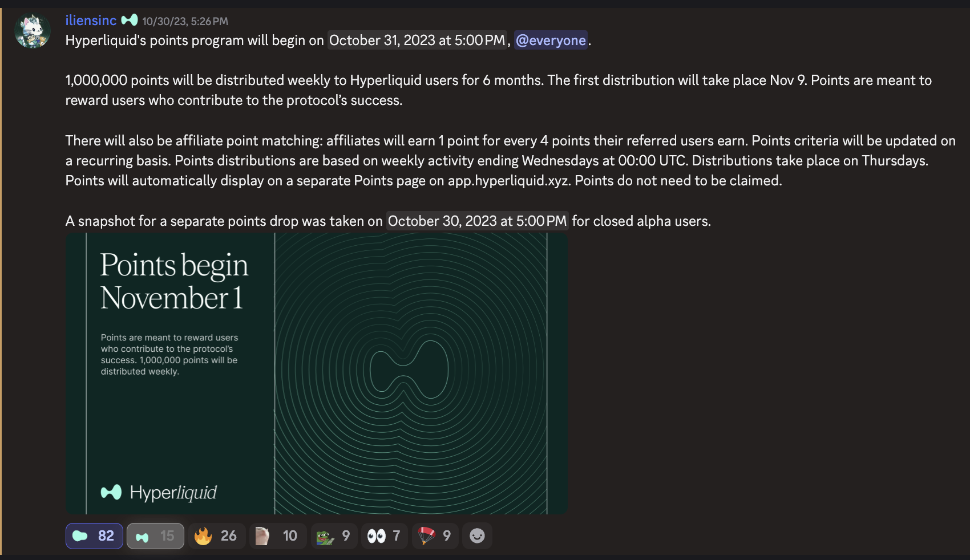Click the iliensinc cat avatar

click(33, 31)
